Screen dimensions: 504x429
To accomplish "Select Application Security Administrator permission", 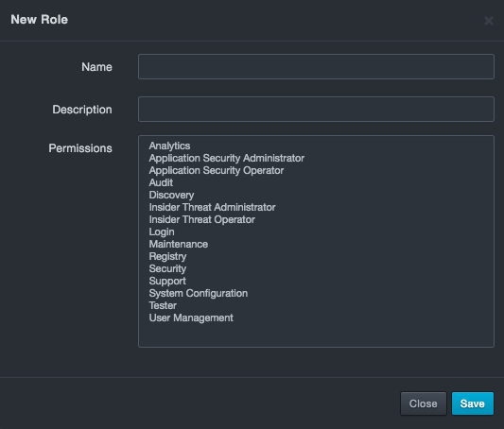I will click(226, 158).
